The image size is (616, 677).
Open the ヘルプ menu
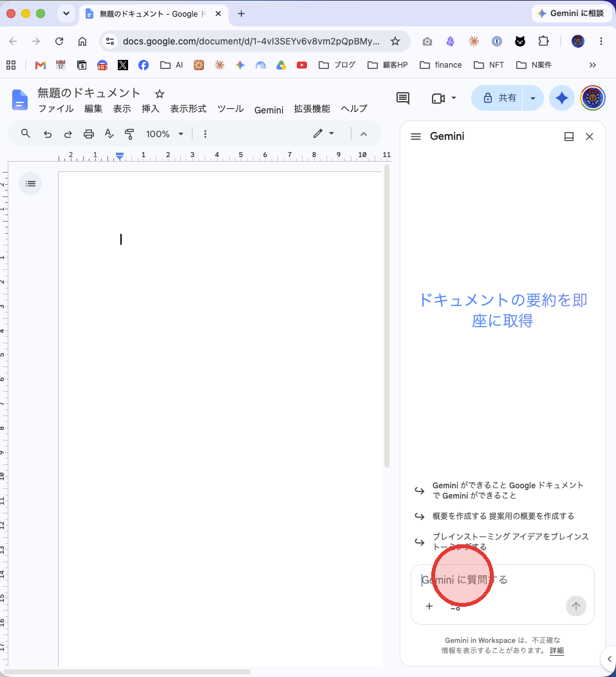tap(354, 110)
